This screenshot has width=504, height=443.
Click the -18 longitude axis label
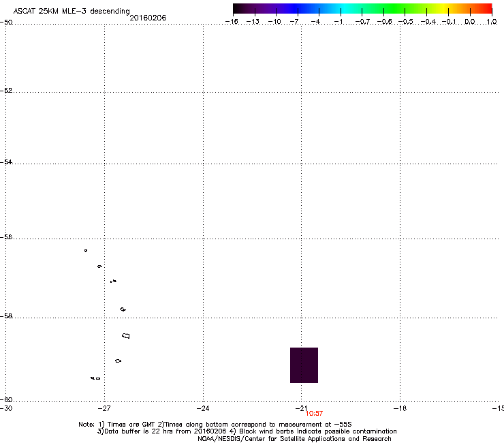point(400,408)
